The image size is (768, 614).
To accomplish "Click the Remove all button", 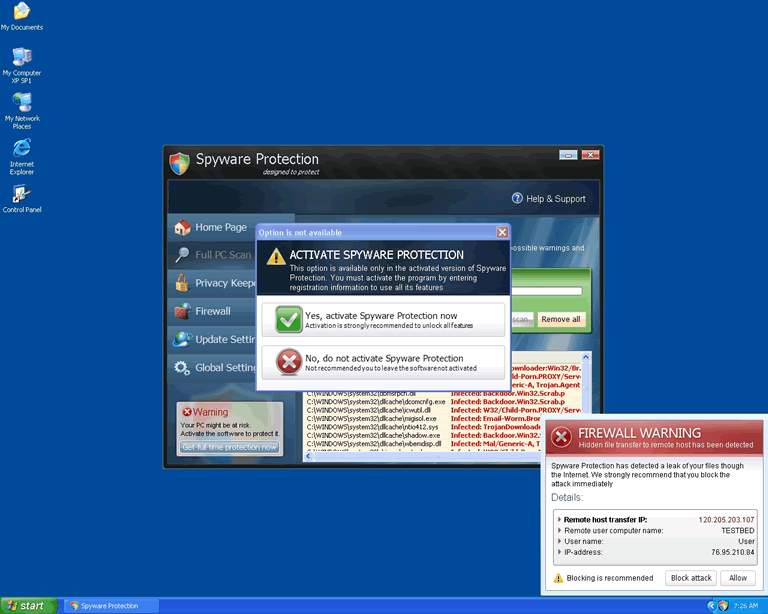I will tap(560, 319).
